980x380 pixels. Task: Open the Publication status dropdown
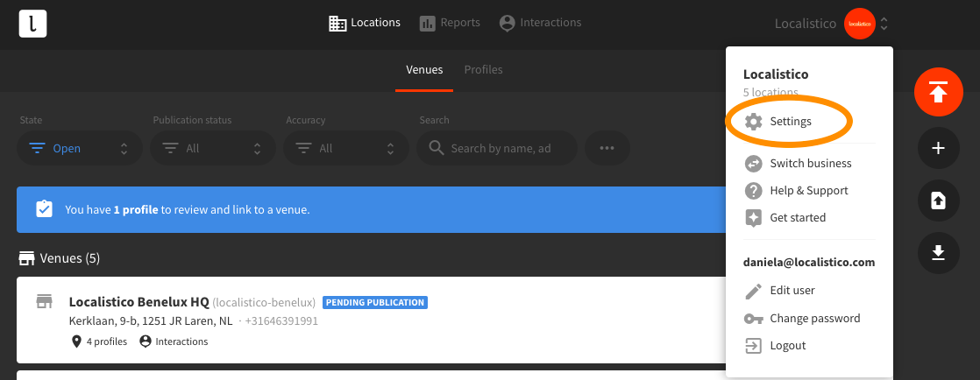[212, 149]
